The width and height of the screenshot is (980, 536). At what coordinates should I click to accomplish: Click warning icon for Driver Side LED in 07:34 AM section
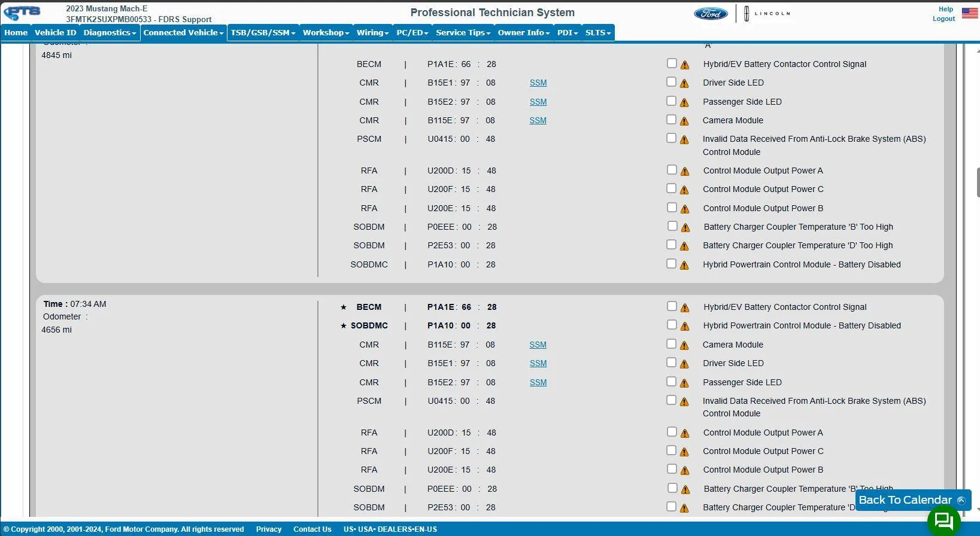coord(685,364)
